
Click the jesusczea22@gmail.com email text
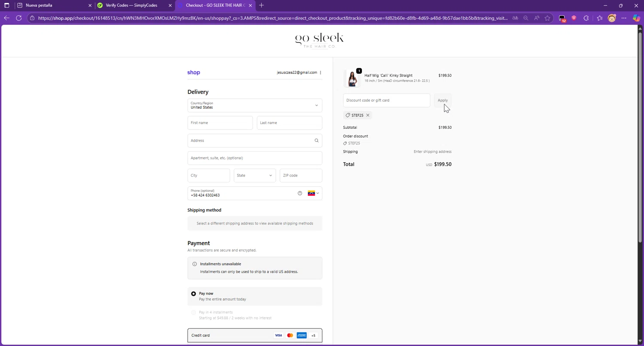297,73
